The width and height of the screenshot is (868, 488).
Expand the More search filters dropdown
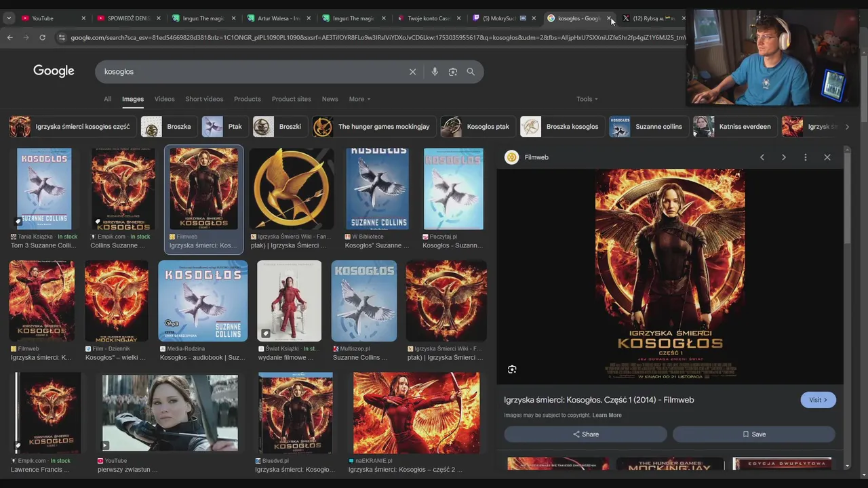pyautogui.click(x=359, y=99)
